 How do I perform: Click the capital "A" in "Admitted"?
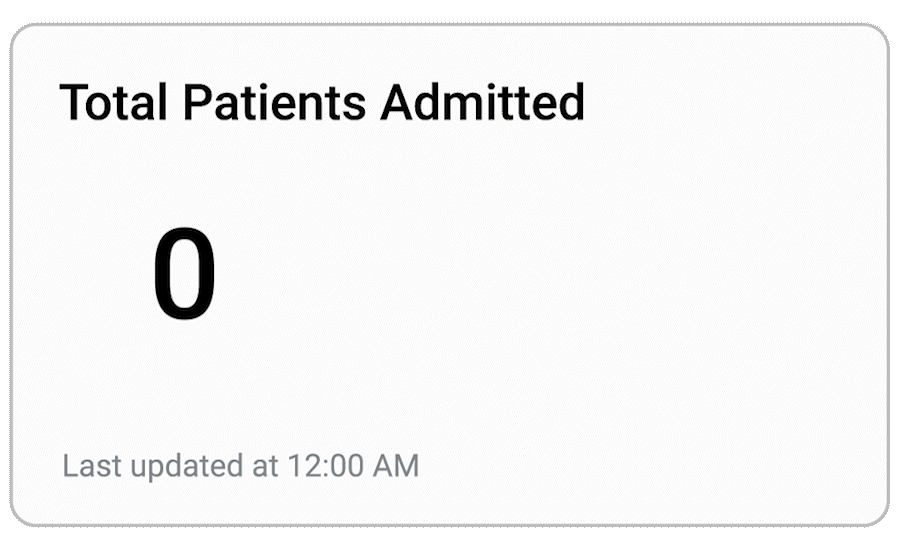point(396,102)
